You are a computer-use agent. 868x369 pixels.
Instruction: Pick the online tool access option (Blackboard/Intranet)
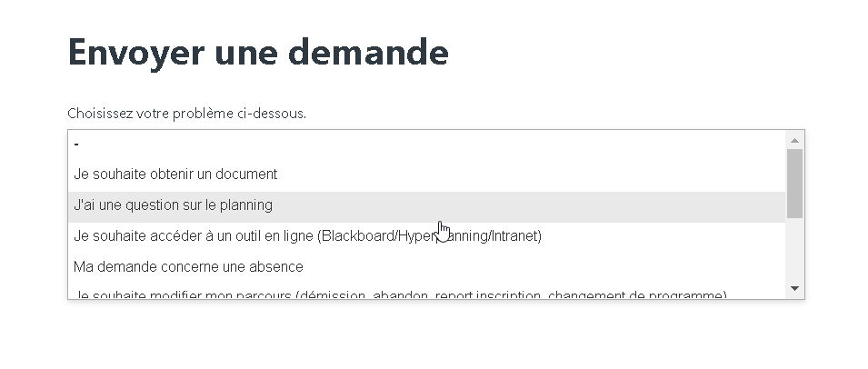click(307, 236)
